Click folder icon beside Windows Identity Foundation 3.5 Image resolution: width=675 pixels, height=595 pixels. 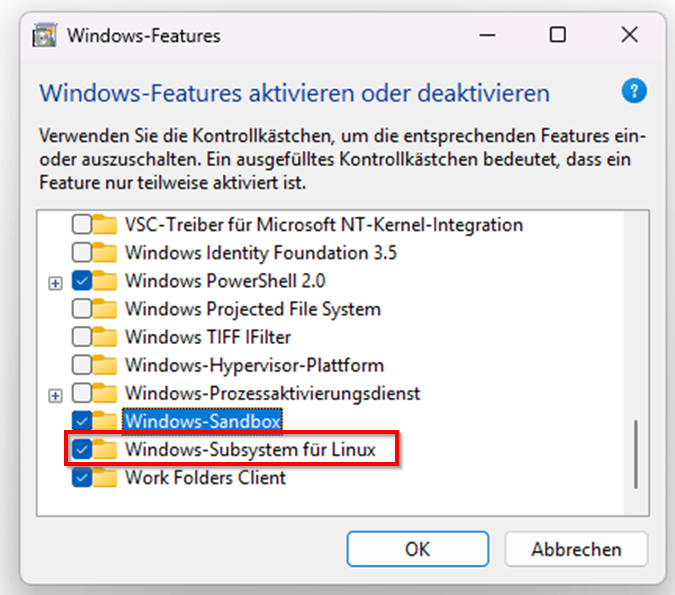(x=105, y=253)
